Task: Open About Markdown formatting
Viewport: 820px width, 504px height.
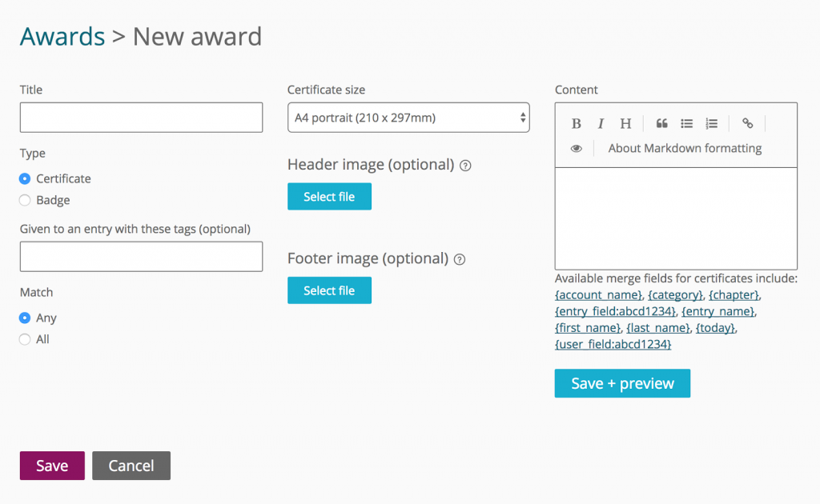Action: (x=685, y=148)
